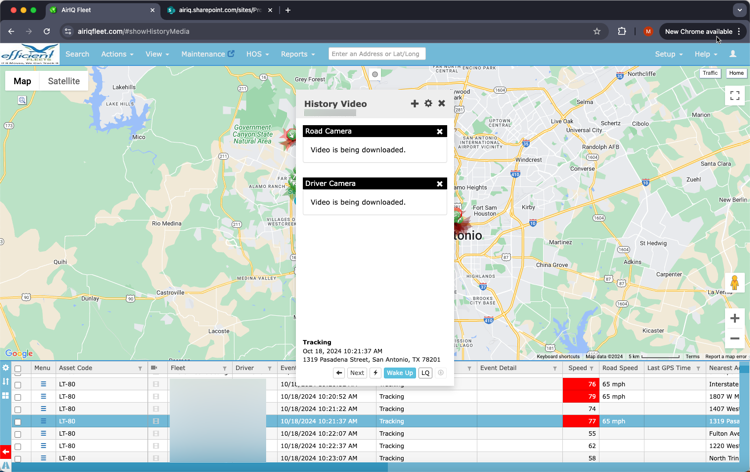The image size is (750, 472).
Task: Focus the address or Lat/Long field
Action: pyautogui.click(x=377, y=54)
